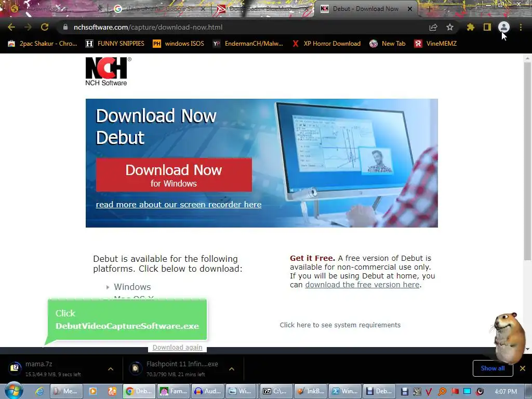532x399 pixels.
Task: Open the windows ISOS bookmark
Action: (179, 44)
